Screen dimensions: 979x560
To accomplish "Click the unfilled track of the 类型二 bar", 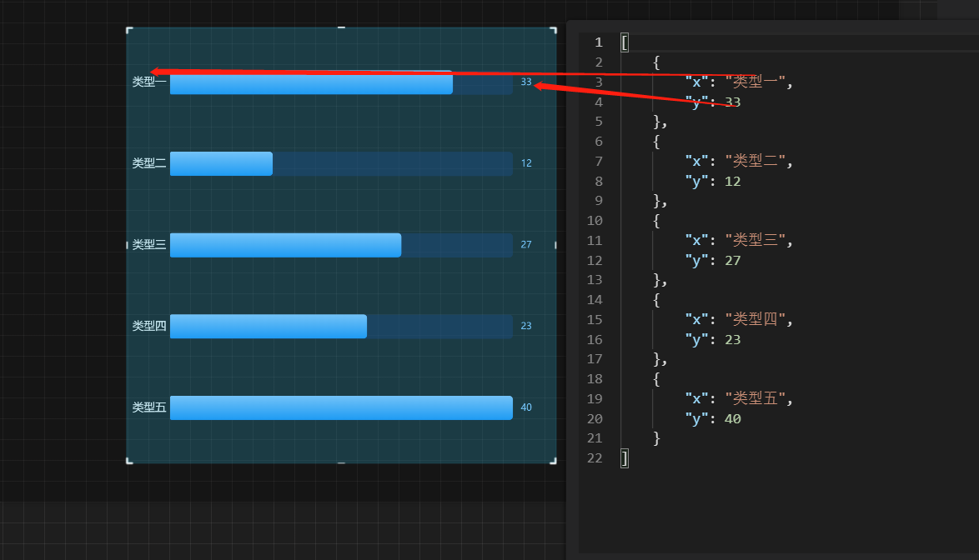I will (393, 163).
